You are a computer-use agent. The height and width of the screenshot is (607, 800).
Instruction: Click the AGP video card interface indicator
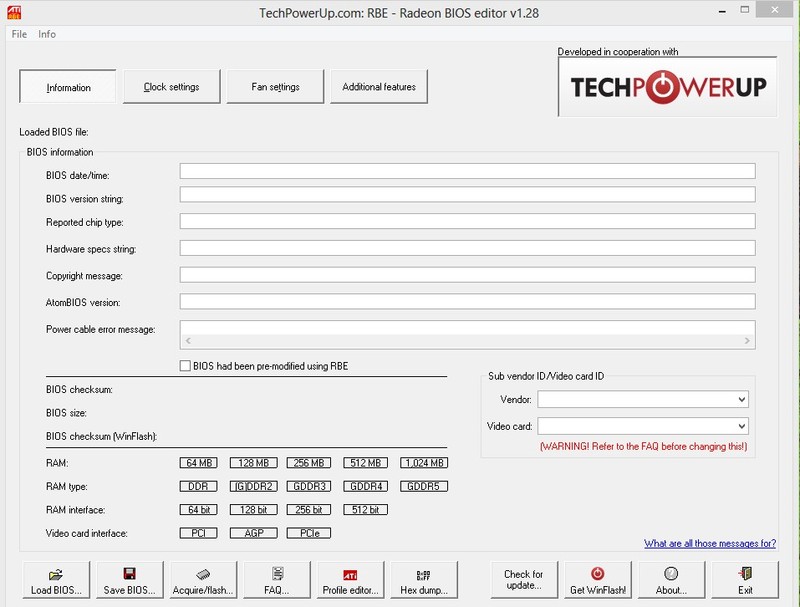pos(254,533)
